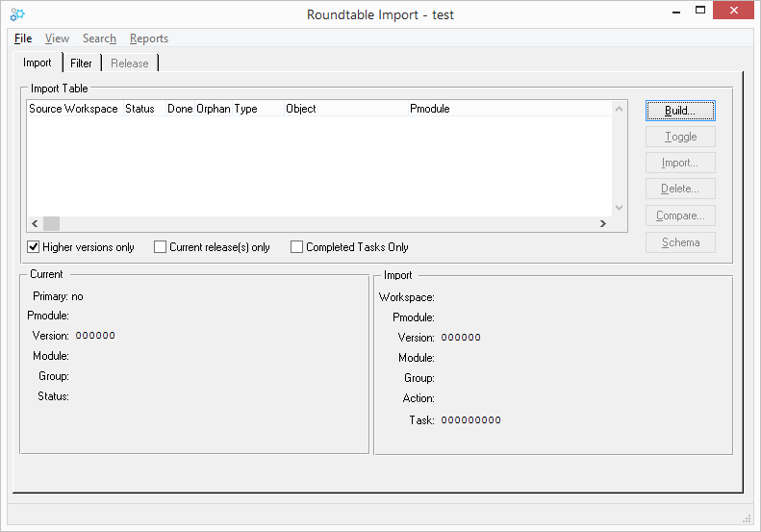Click the table's scroll up arrow
The image size is (761, 532).
pyautogui.click(x=619, y=110)
